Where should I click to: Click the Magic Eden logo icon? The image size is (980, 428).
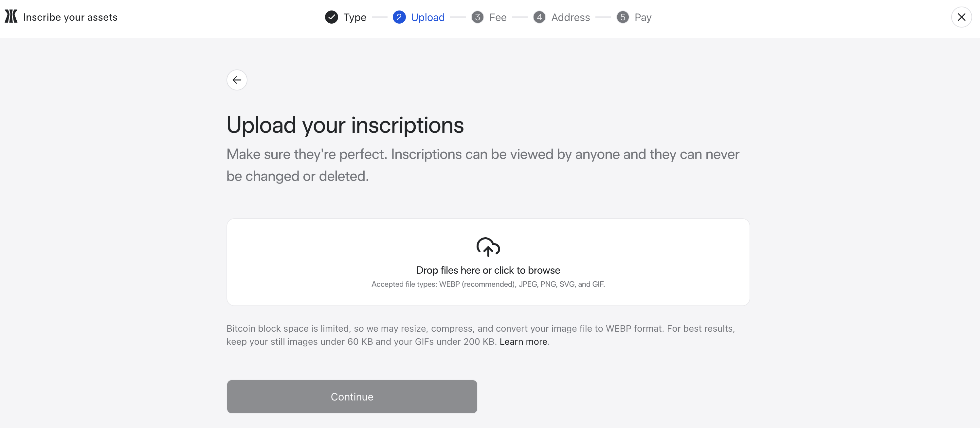tap(11, 16)
